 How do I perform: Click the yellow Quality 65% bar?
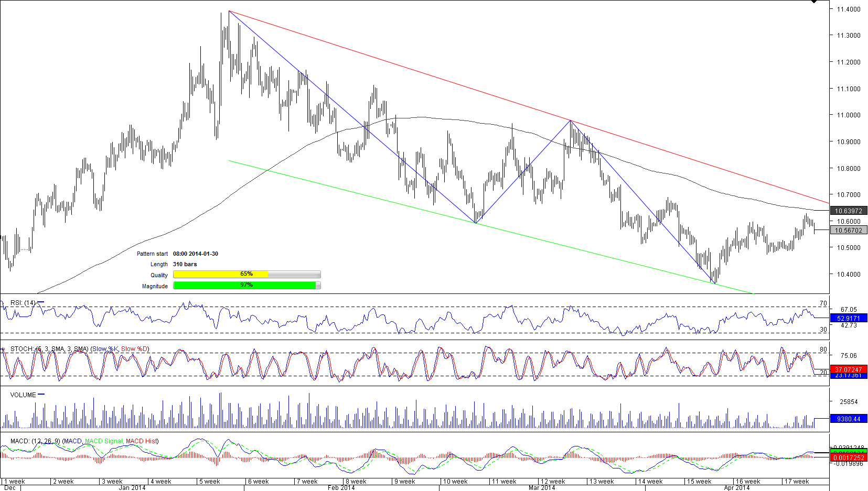(220, 274)
